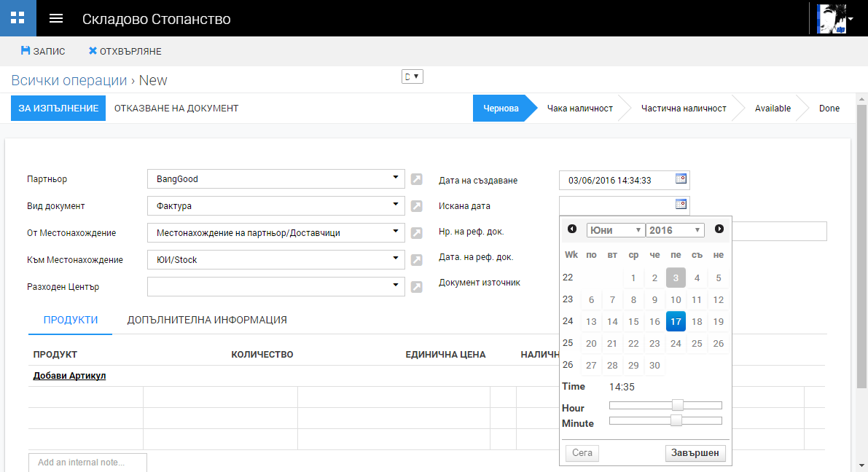Expand the Партньор dropdown with BangGood

(395, 177)
